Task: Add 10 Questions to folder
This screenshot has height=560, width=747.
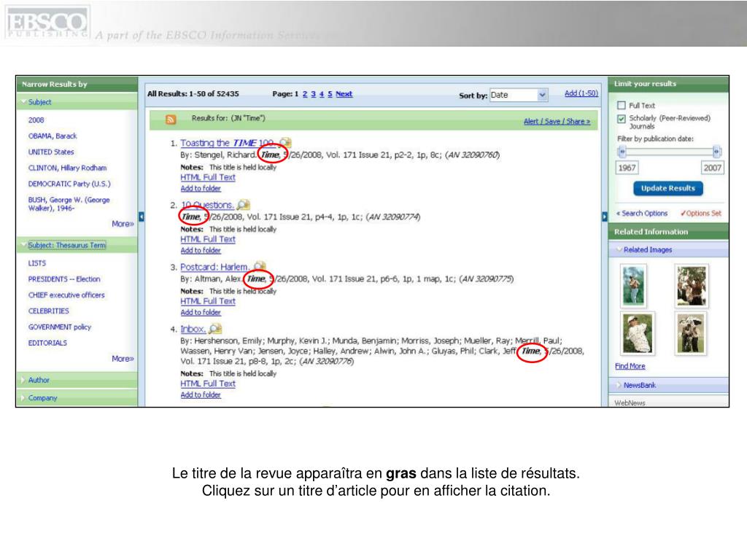Action: [x=201, y=251]
